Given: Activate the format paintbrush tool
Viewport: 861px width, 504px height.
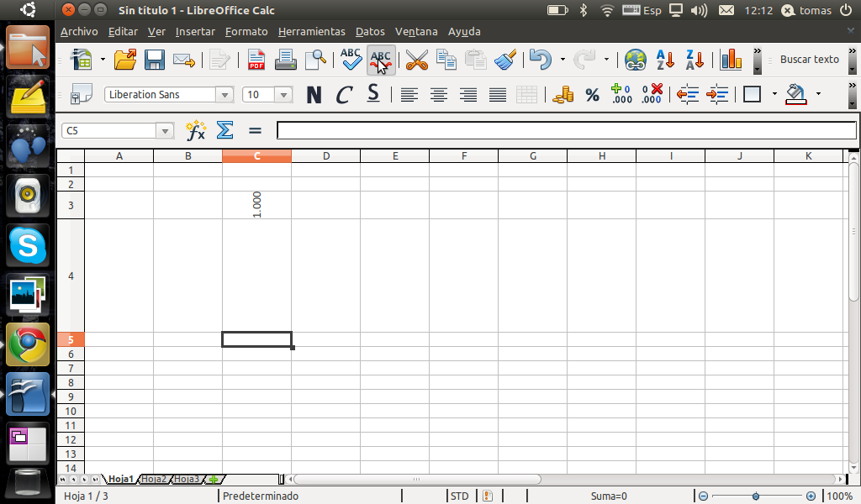Looking at the screenshot, I should tap(505, 60).
